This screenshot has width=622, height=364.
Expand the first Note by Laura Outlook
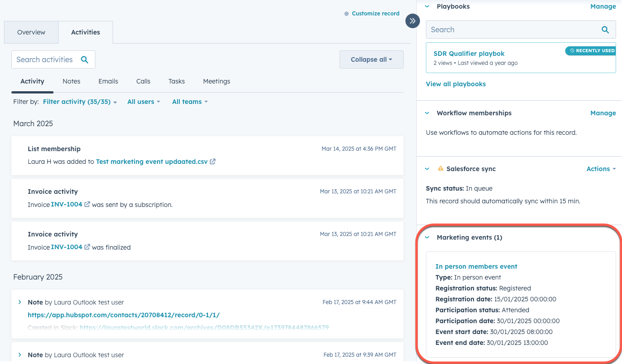[20, 302]
